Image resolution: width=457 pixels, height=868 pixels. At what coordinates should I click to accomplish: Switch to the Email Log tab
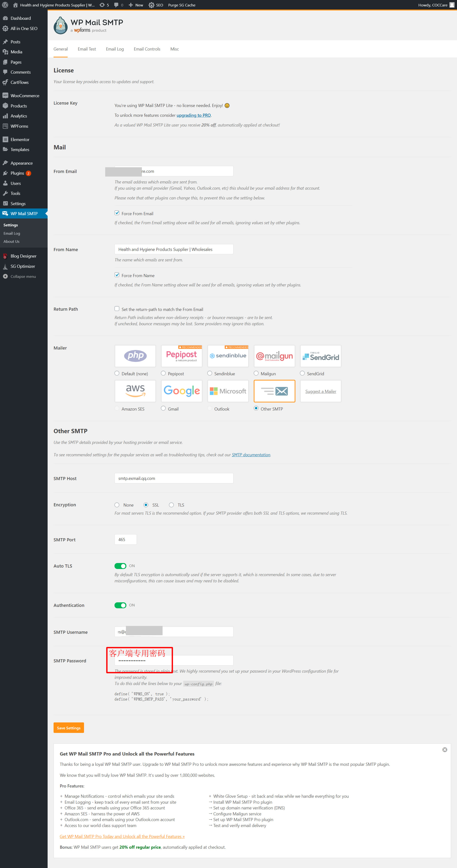click(x=115, y=49)
